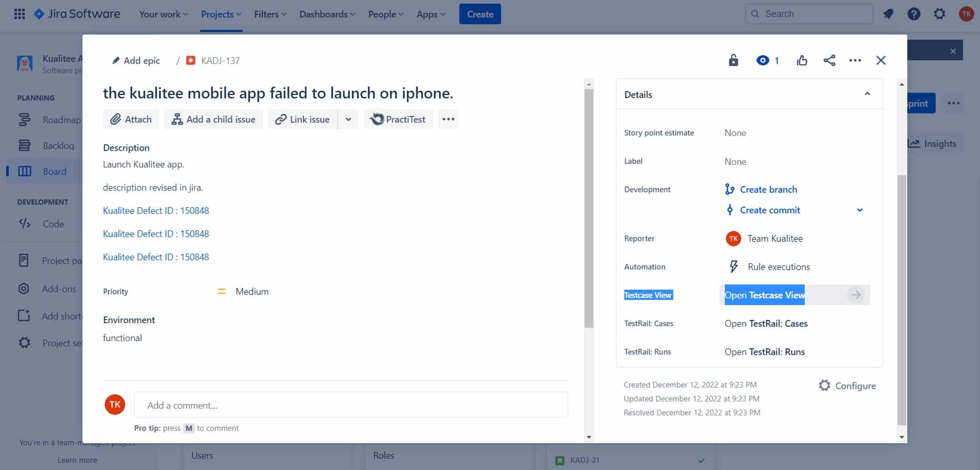Image resolution: width=980 pixels, height=470 pixels.
Task: Click the share issue icon
Action: click(x=829, y=60)
